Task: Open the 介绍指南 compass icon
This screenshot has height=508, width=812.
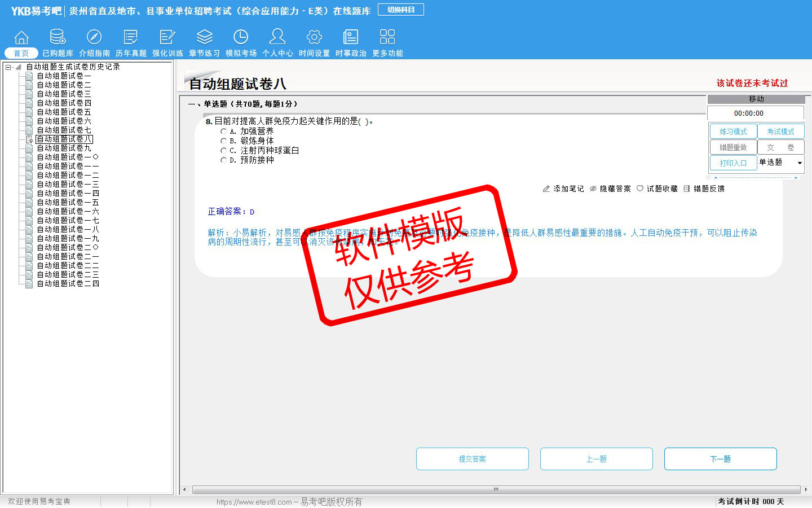Action: 94,38
